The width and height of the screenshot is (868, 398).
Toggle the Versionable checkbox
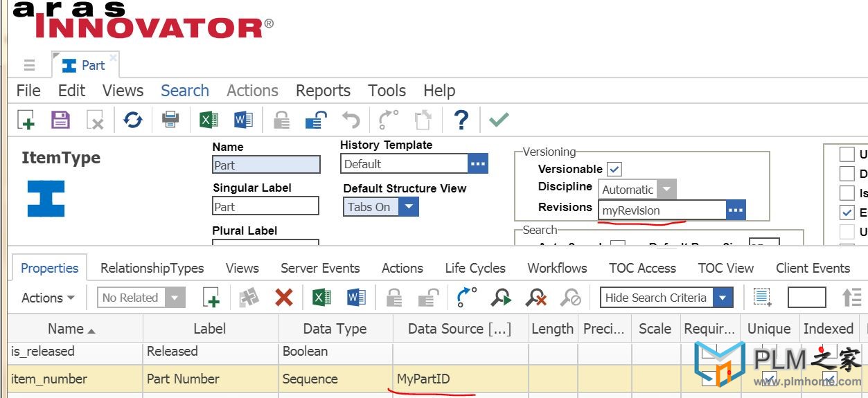point(614,169)
